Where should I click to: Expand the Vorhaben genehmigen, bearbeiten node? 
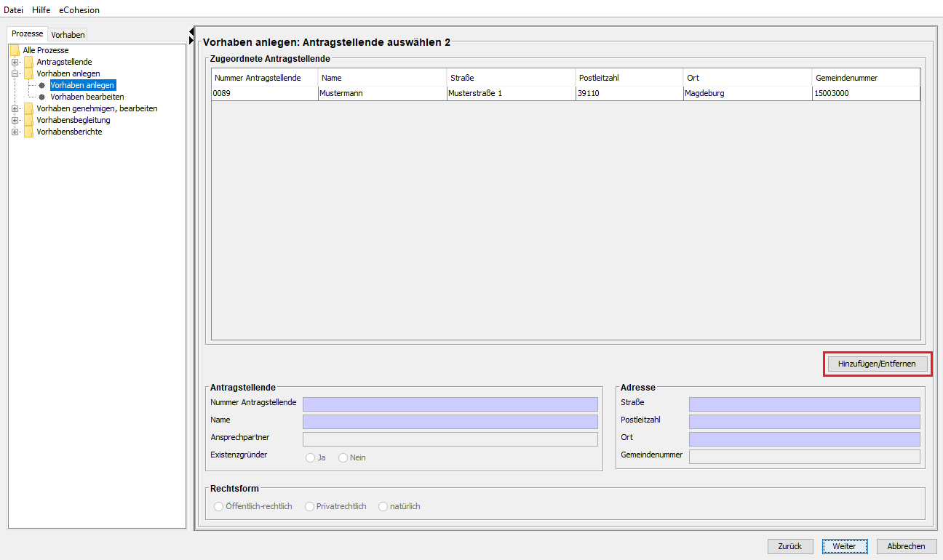(x=15, y=108)
